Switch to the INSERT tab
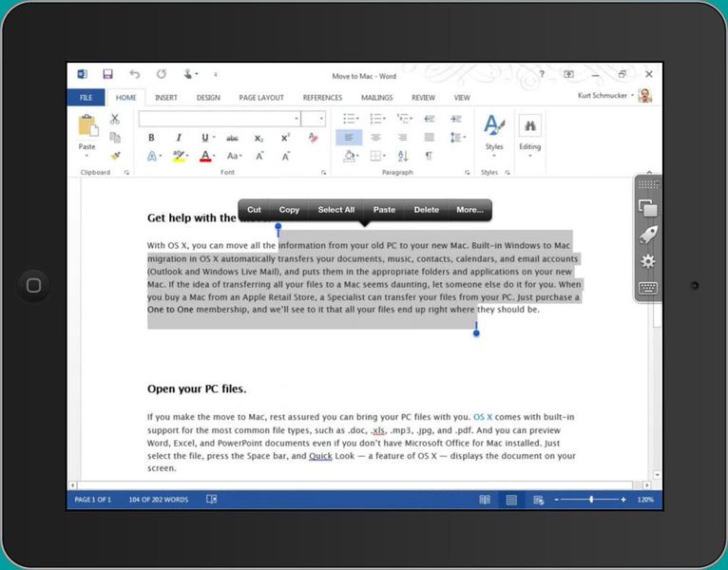 pos(166,98)
